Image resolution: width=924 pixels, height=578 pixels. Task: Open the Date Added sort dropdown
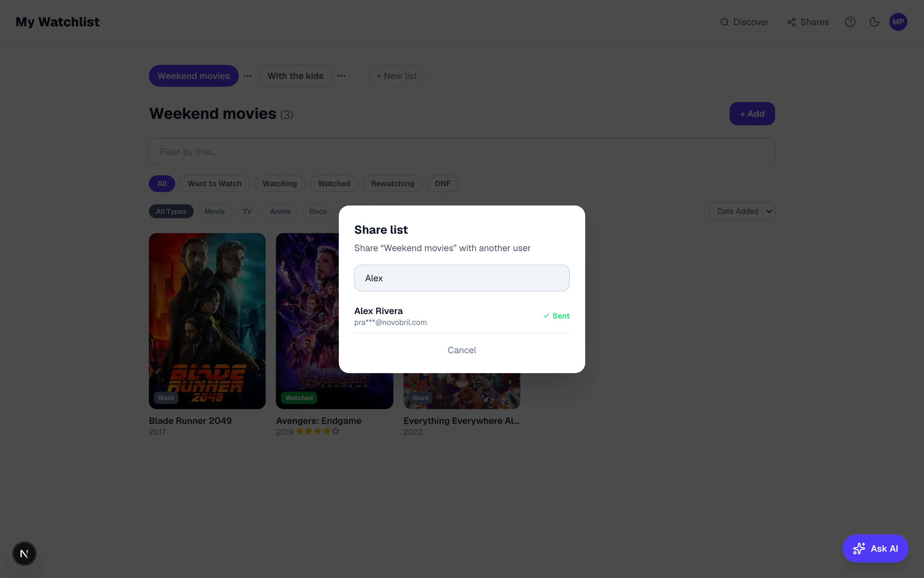[741, 211]
